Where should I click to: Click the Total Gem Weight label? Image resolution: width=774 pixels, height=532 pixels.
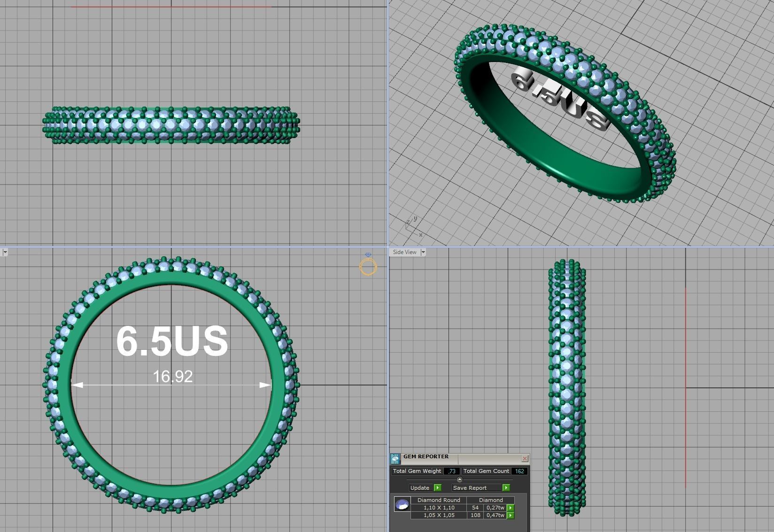pyautogui.click(x=417, y=471)
